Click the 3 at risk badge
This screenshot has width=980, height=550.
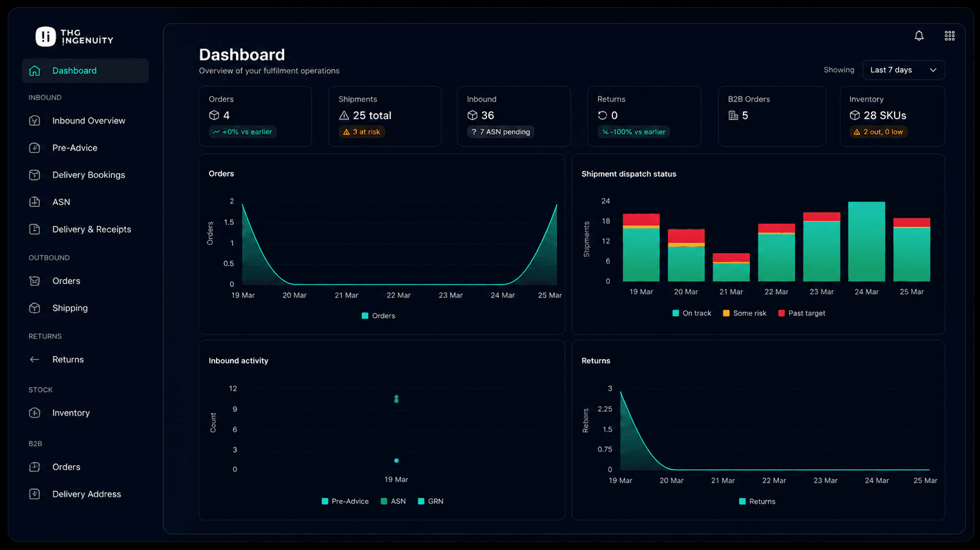[362, 132]
